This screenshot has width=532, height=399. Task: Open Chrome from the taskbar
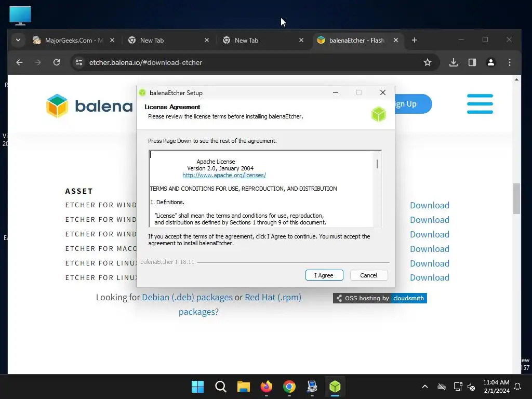tap(289, 387)
